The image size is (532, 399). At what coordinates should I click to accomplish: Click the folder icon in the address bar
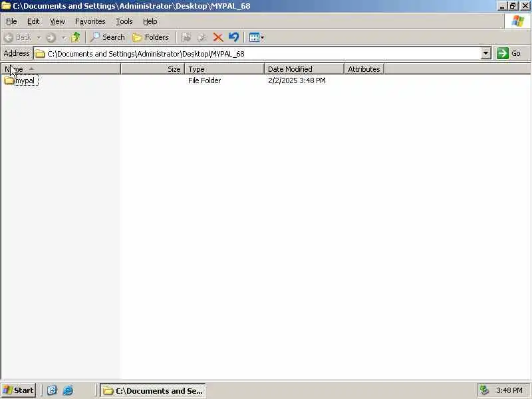click(40, 54)
